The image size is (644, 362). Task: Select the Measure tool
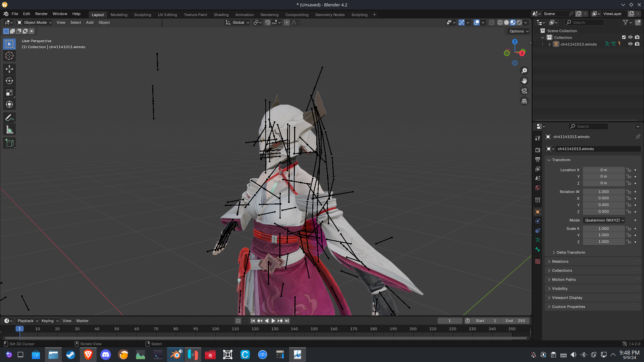pos(9,130)
